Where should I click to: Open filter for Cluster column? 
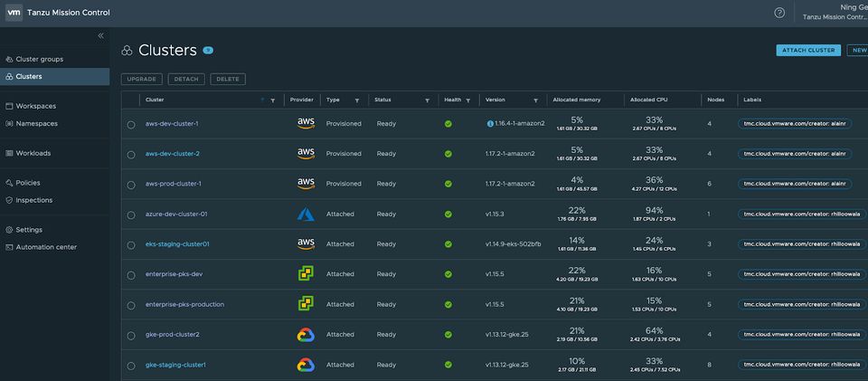coord(272,100)
